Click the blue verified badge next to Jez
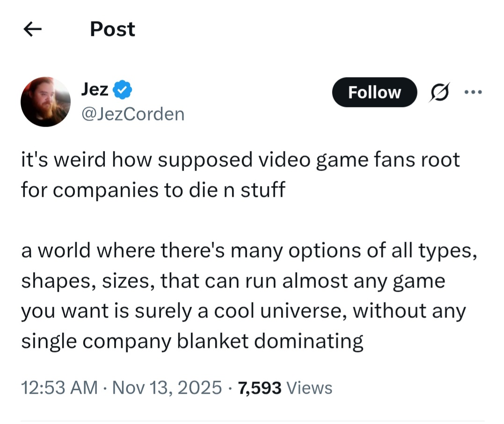The width and height of the screenshot is (504, 424). pyautogui.click(x=123, y=90)
